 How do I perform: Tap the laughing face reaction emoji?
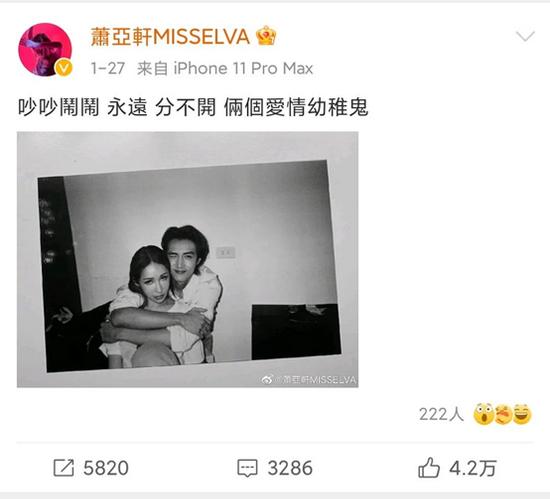tap(522, 414)
